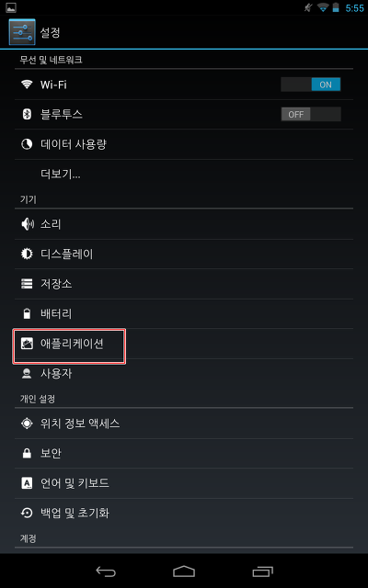Tap the Wi-Fi signal icon

point(27,85)
